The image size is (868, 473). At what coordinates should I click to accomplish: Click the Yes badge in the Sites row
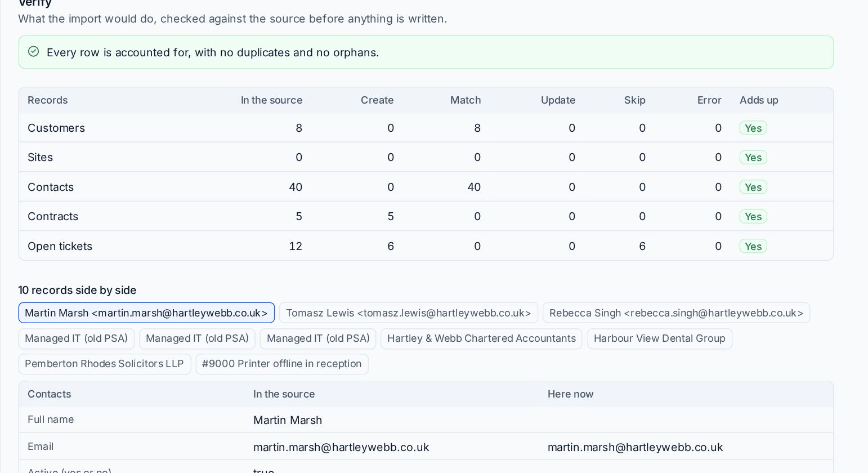tap(753, 157)
